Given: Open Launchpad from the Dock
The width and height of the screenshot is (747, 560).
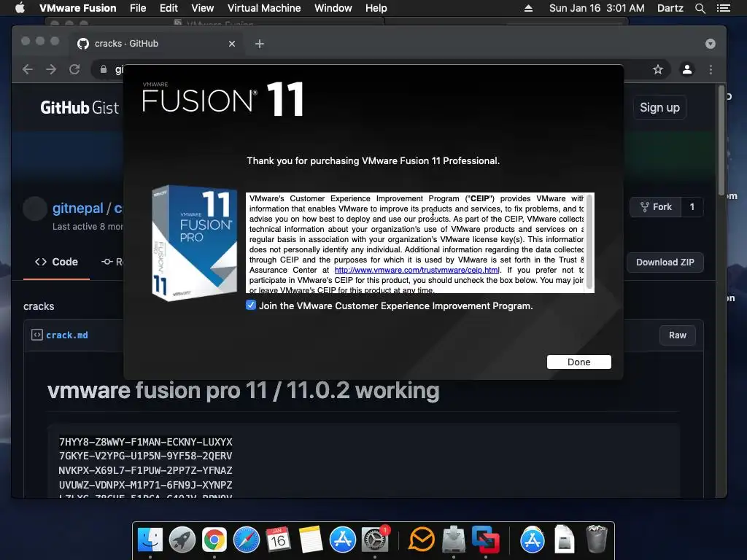Looking at the screenshot, I should point(182,540).
